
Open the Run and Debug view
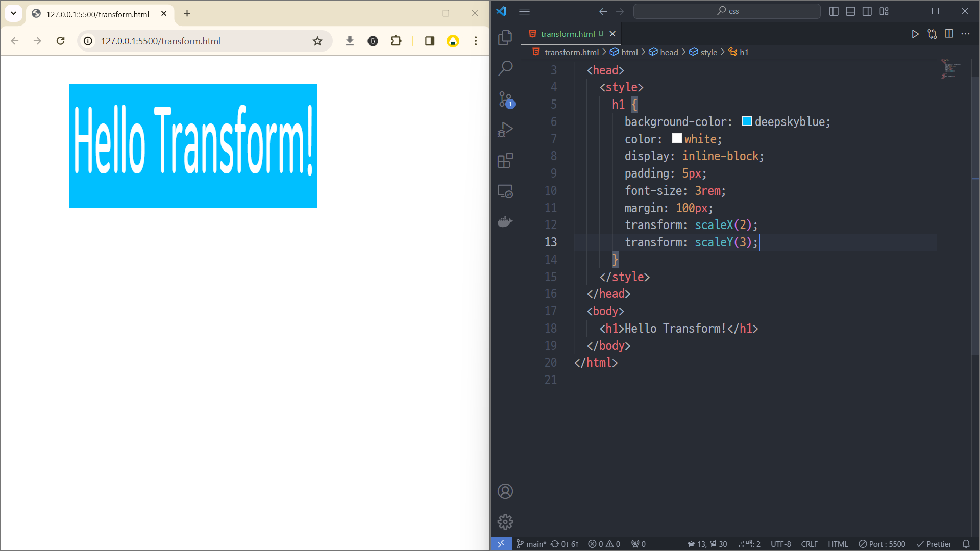coord(505,130)
